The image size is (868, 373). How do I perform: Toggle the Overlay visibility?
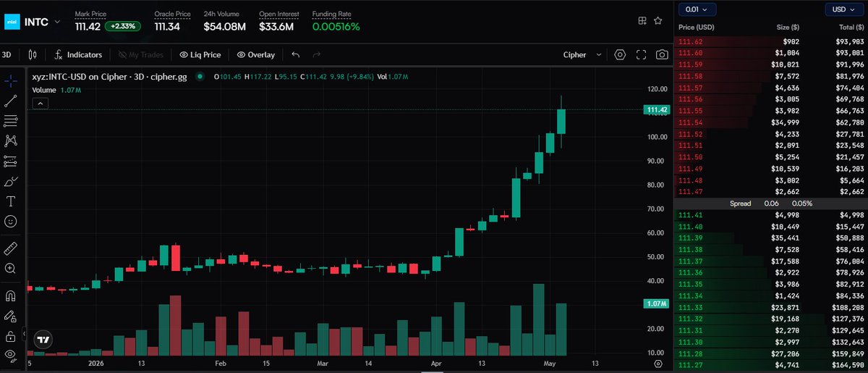256,54
